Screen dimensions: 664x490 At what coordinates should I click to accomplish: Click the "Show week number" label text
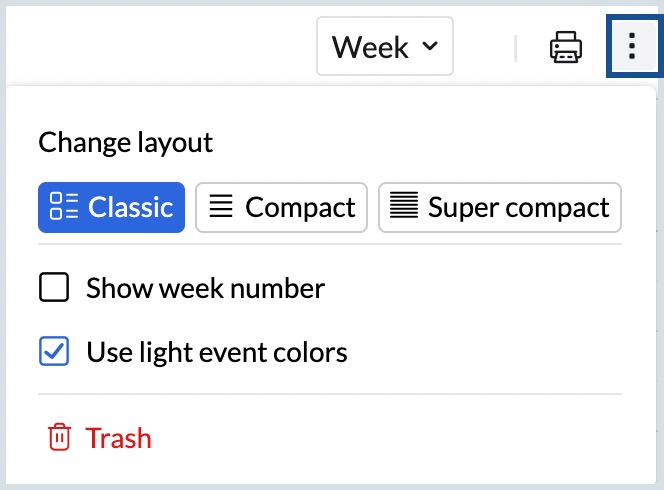coord(205,289)
